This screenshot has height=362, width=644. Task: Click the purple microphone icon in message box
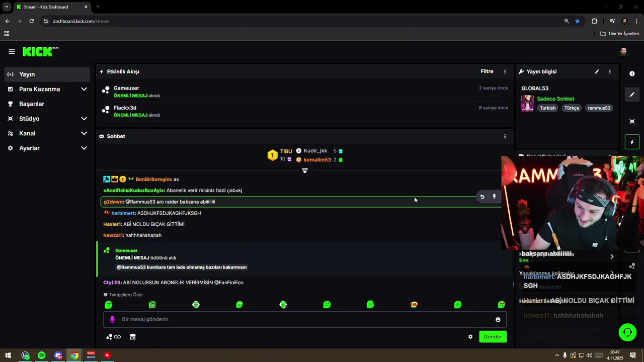click(112, 319)
